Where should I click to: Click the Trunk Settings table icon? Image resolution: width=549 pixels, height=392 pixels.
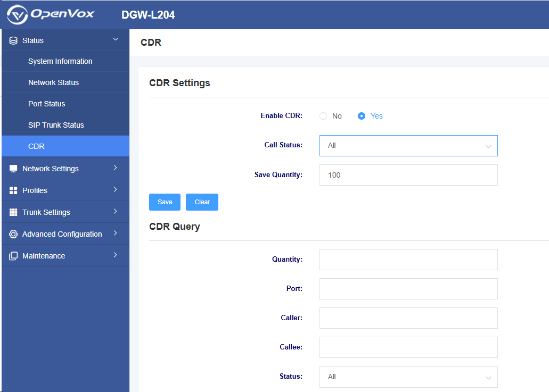(x=13, y=212)
